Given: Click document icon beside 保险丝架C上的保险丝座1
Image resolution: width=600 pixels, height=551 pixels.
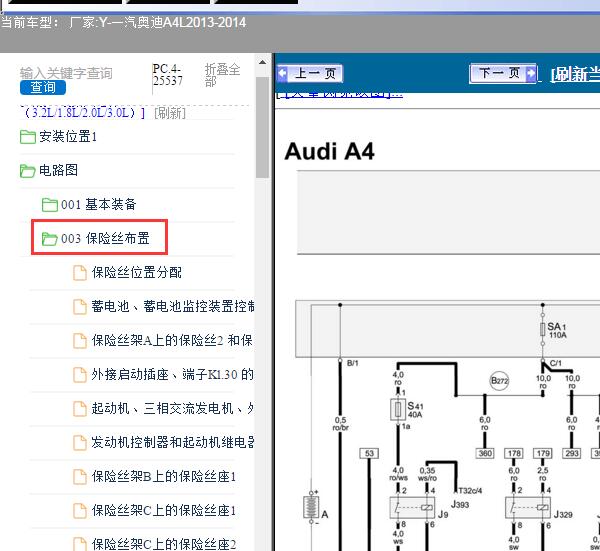Looking at the screenshot, I should 80,511.
